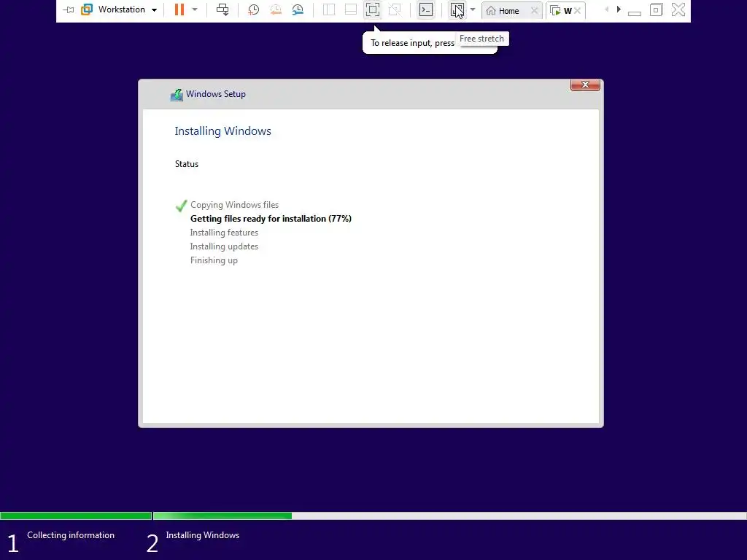Open the console view icon
The image size is (747, 560).
426,9
